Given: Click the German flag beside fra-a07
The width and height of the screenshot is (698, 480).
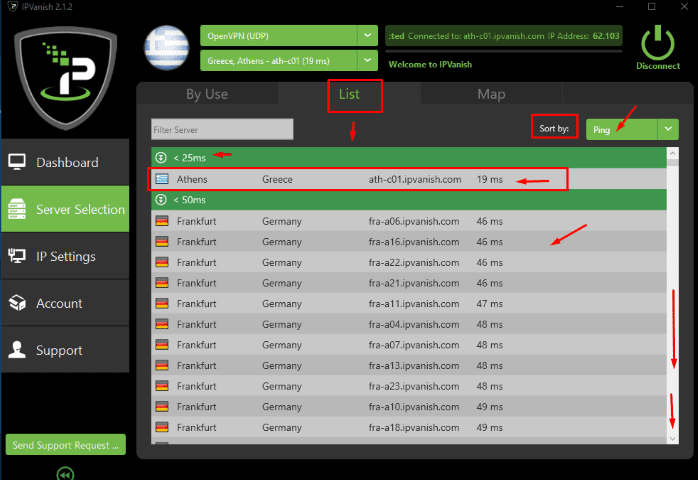Looking at the screenshot, I should (x=162, y=345).
